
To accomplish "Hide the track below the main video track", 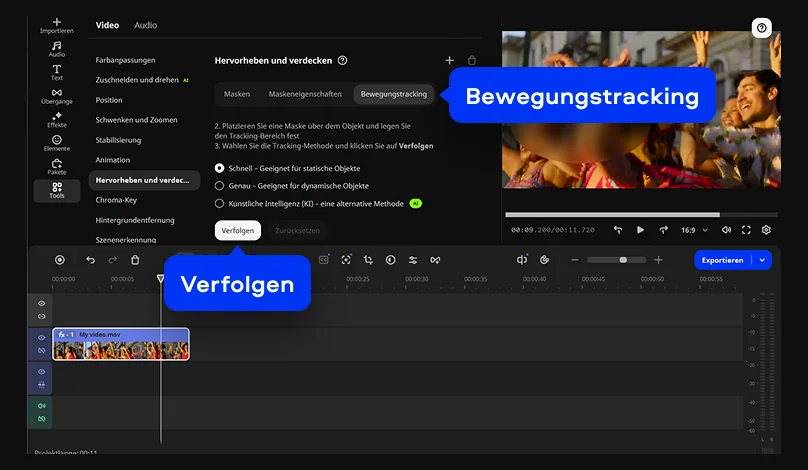I will coord(42,372).
